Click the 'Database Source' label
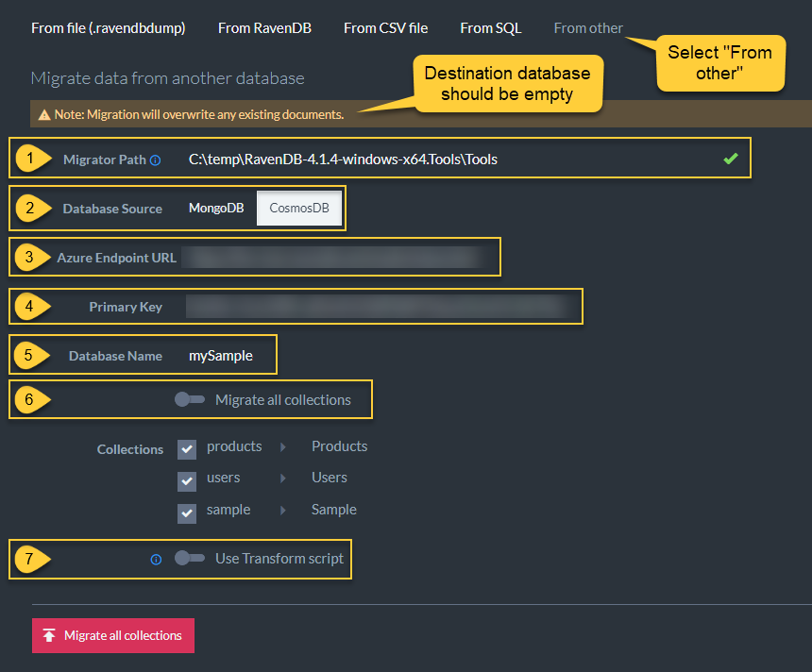This screenshot has width=812, height=672. 112,209
